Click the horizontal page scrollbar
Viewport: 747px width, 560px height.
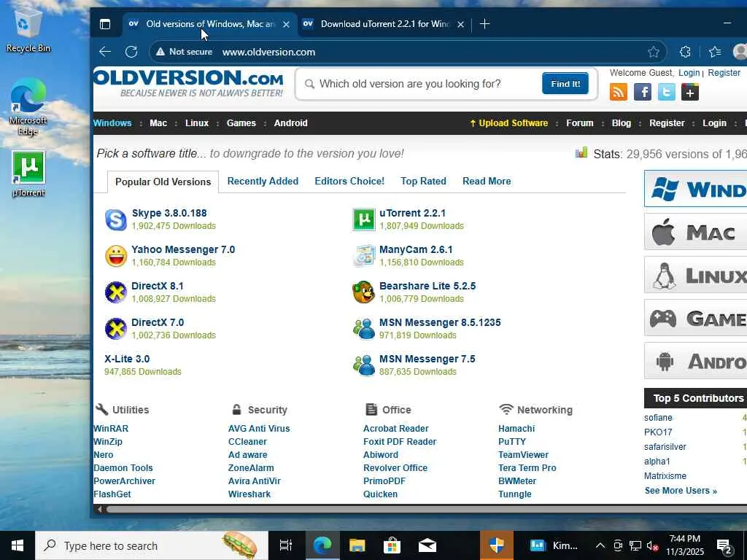(x=426, y=509)
